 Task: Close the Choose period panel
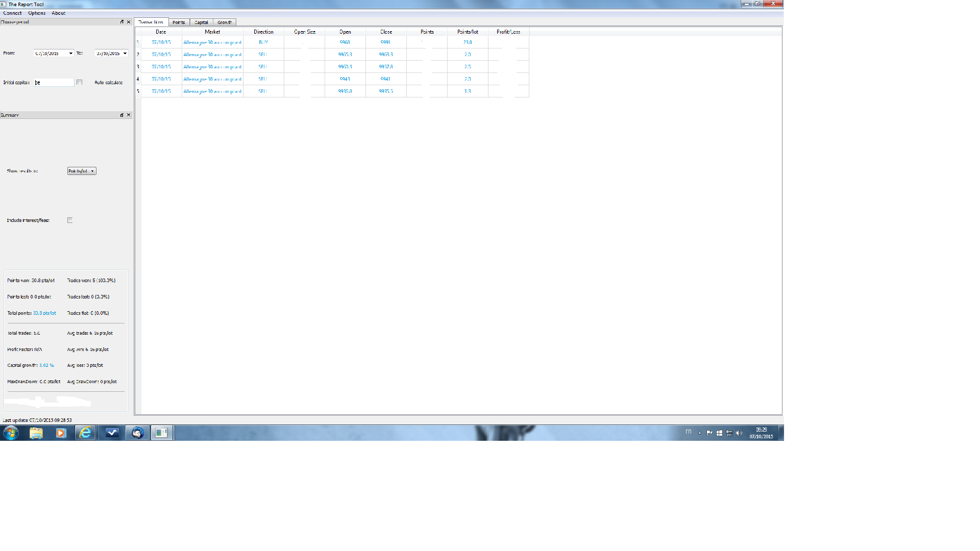(129, 22)
